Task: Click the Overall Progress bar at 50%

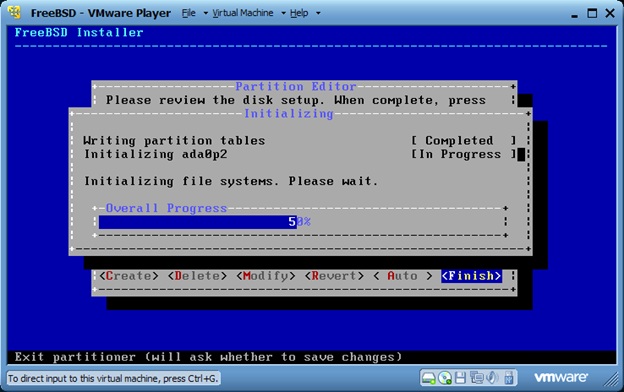Action: 300,222
